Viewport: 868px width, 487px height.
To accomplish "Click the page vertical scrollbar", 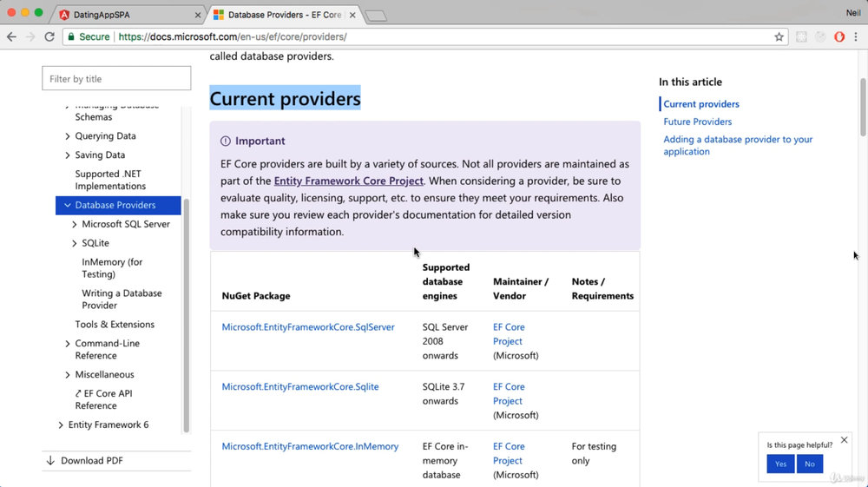I will [863, 107].
